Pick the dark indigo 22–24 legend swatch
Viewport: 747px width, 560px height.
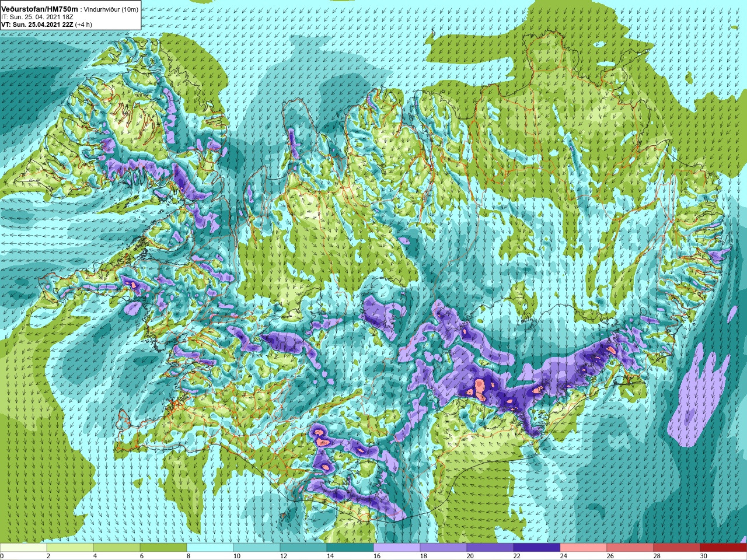(537, 548)
